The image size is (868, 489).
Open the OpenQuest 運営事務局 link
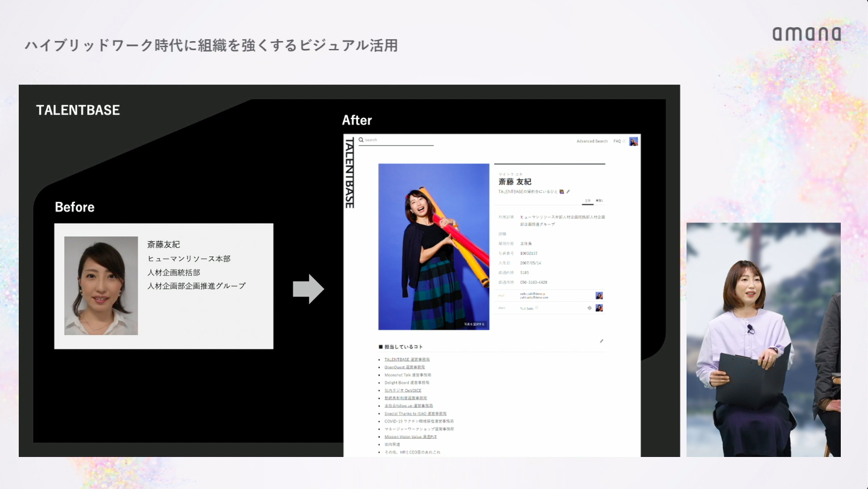(405, 368)
